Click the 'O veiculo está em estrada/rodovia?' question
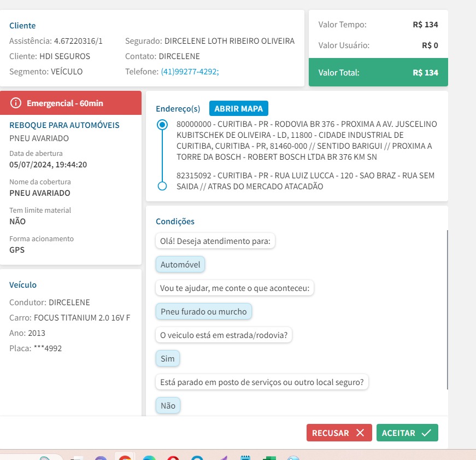This screenshot has width=476, height=460. tap(224, 335)
